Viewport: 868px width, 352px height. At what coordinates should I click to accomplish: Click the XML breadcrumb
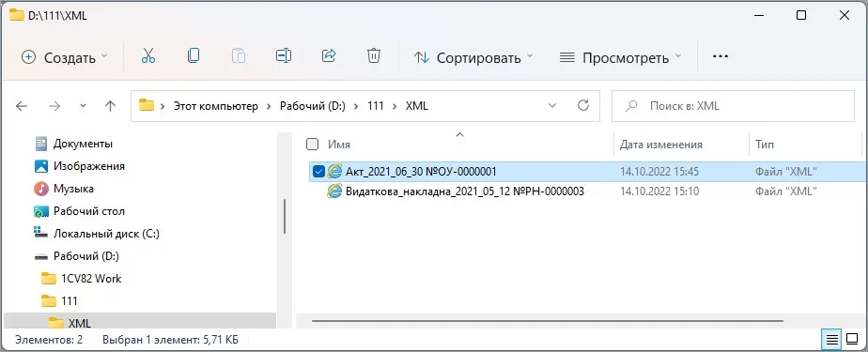click(417, 106)
